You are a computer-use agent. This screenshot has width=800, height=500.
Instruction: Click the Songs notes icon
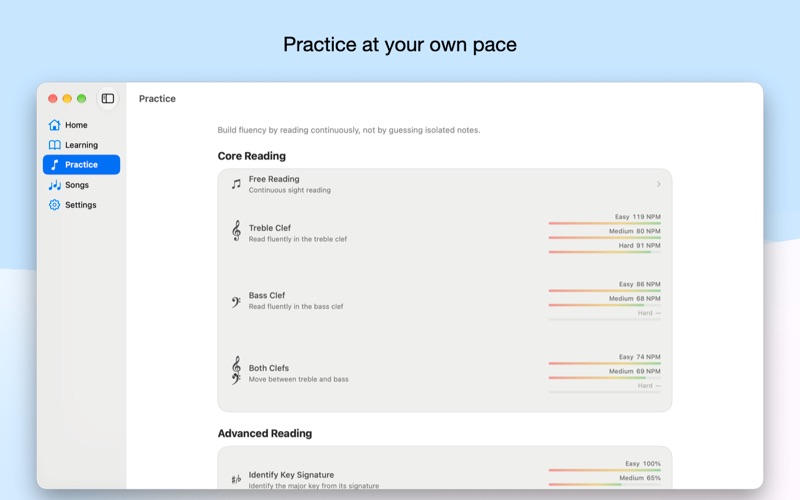tap(54, 185)
